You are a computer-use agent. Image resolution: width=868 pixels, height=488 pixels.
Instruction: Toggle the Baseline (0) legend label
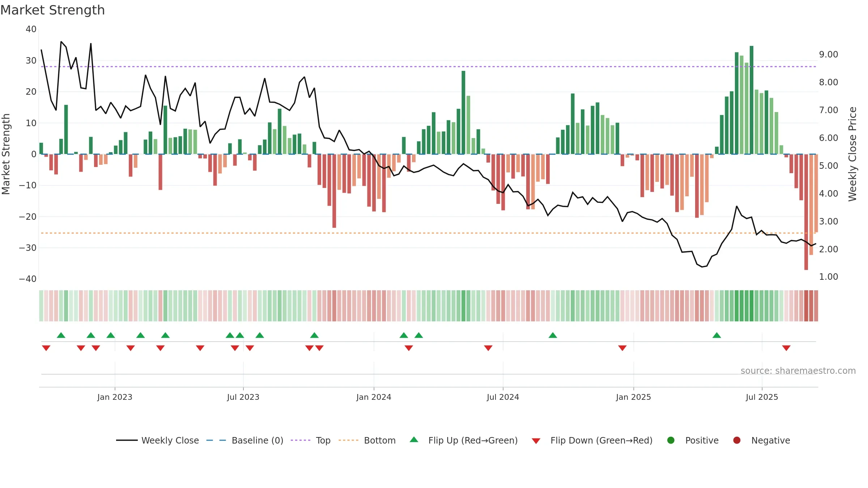pyautogui.click(x=258, y=440)
